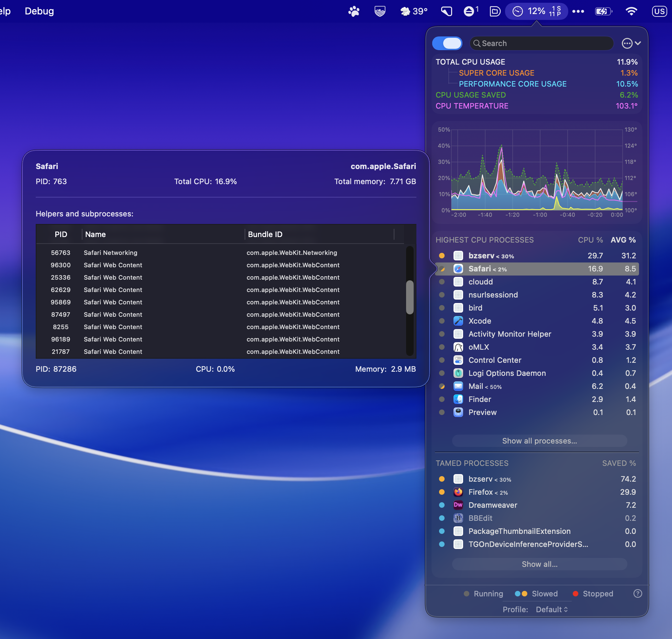This screenshot has width=672, height=639.
Task: Click the Activity Monitor Helper generic icon
Action: coord(458,334)
